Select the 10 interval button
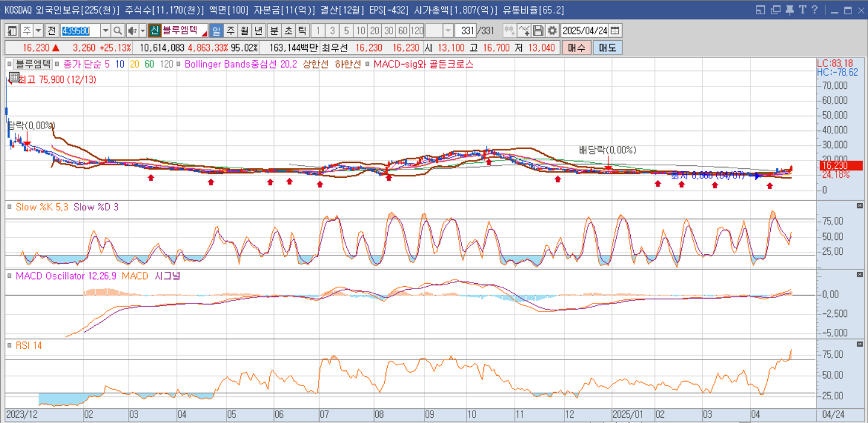The image size is (868, 423). click(x=360, y=31)
